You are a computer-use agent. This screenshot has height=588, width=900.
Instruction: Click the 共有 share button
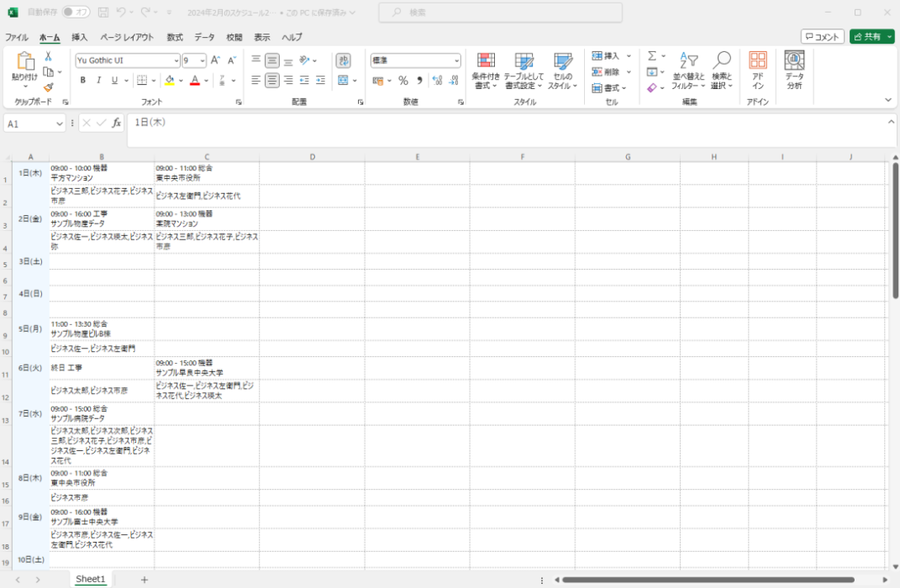pyautogui.click(x=871, y=37)
